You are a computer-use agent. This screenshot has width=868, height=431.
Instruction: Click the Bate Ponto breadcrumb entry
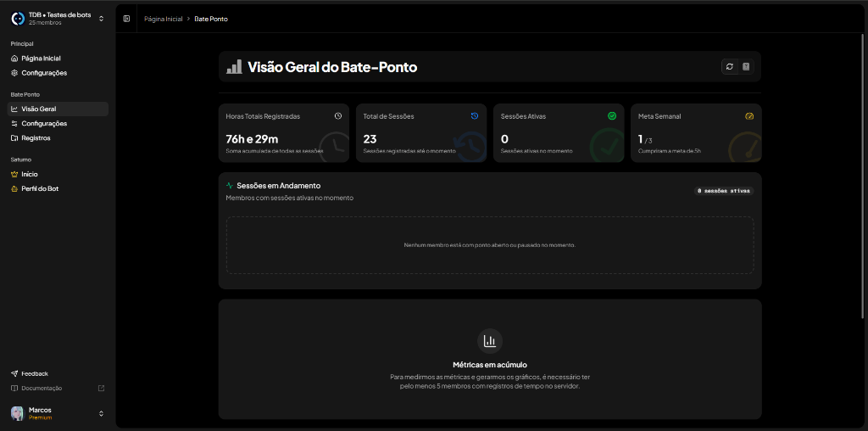pos(211,19)
